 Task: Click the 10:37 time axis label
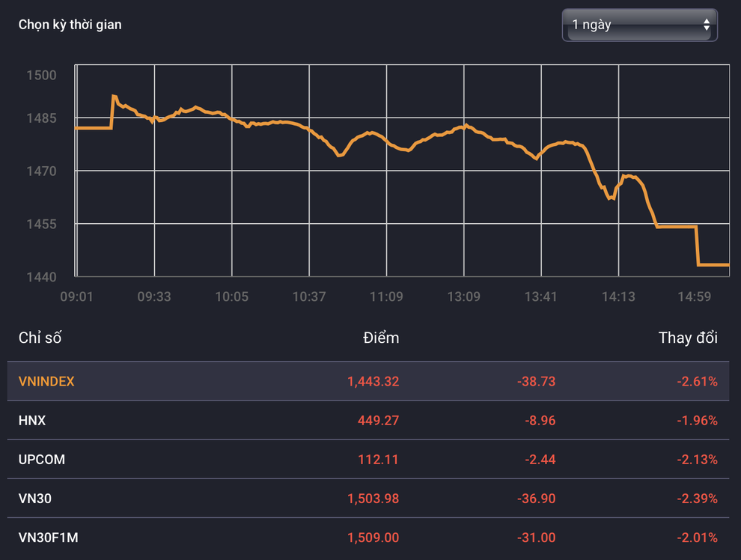(x=309, y=296)
